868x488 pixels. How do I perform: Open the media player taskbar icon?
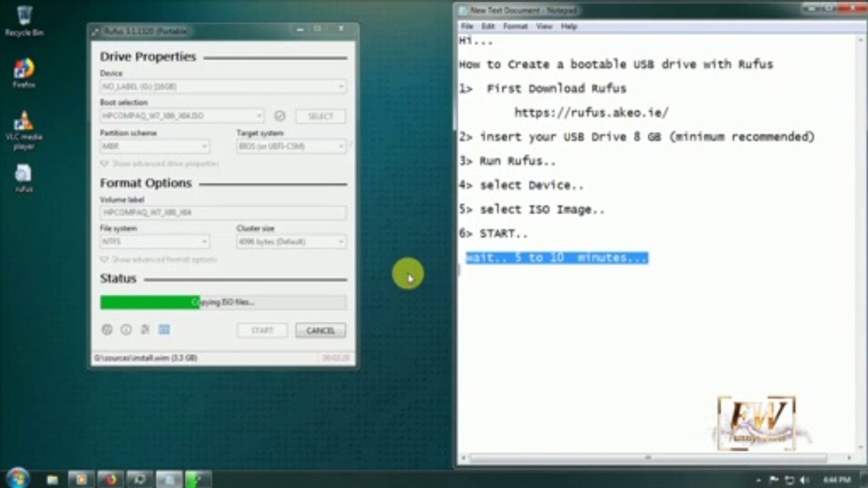point(81,479)
